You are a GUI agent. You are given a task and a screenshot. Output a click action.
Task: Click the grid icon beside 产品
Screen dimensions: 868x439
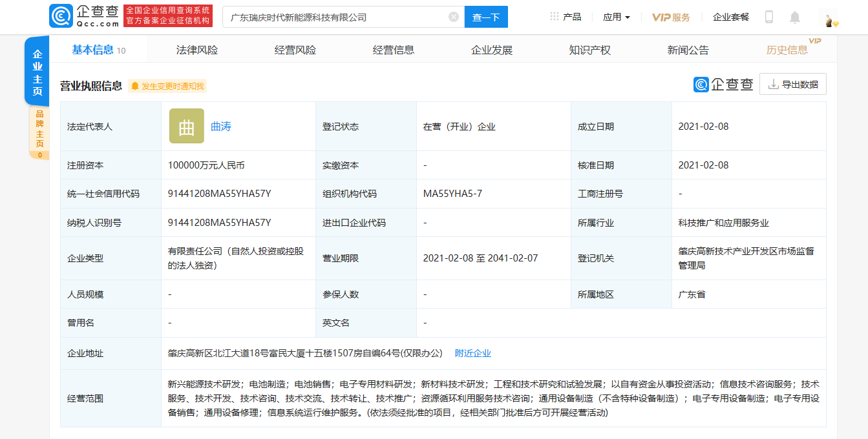[x=553, y=16]
